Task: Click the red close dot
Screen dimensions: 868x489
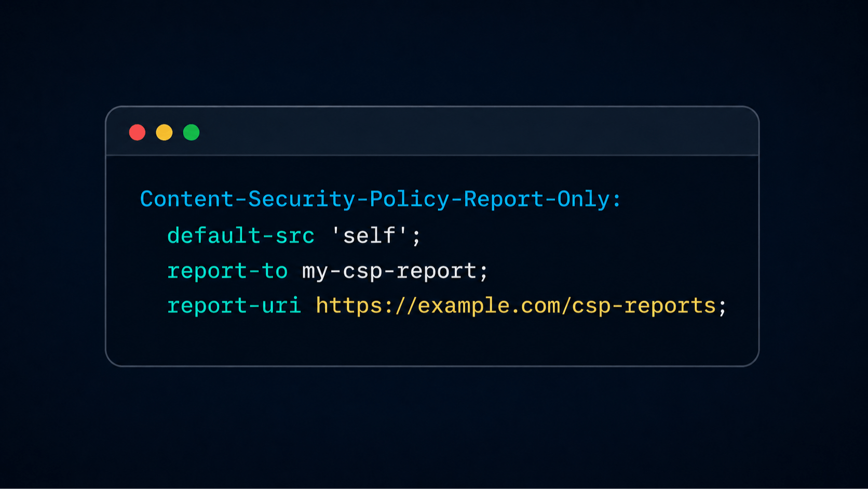Action: (137, 133)
